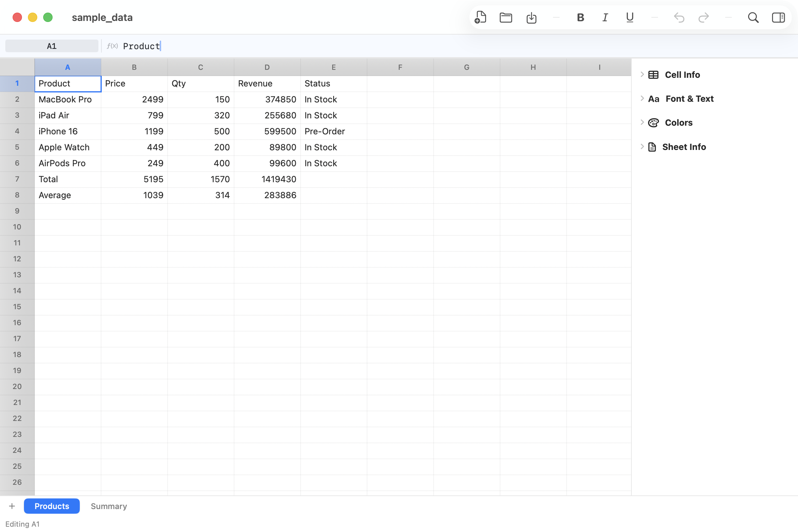798x532 pixels.
Task: Create a new document from toolbar
Action: coord(480,17)
